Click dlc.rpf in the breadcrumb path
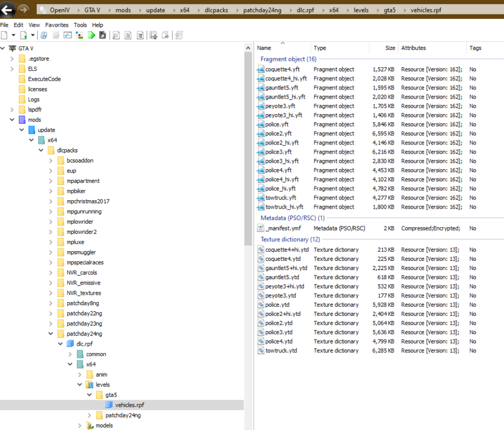Viewport: 504px width, 430px height. pos(305,10)
